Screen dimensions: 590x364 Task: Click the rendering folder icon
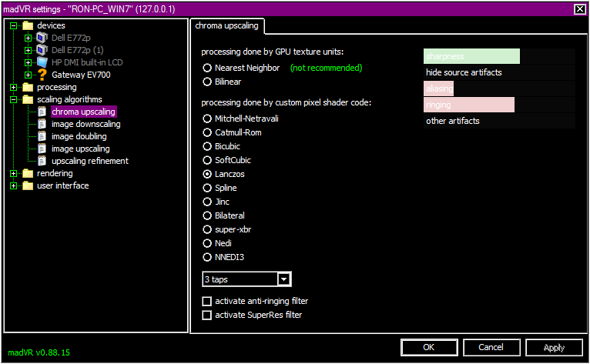pyautogui.click(x=28, y=173)
